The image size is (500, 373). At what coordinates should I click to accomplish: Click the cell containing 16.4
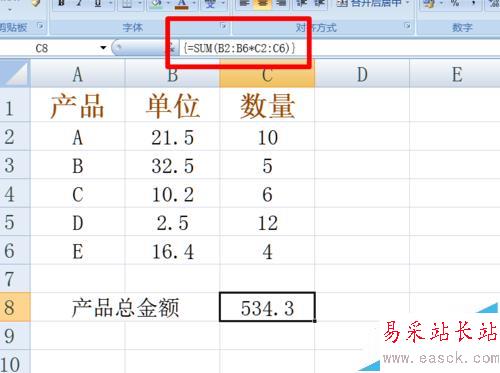click(x=172, y=250)
